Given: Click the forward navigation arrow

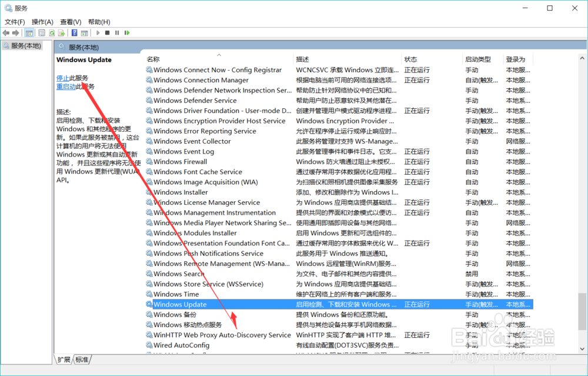Looking at the screenshot, I should (15, 32).
